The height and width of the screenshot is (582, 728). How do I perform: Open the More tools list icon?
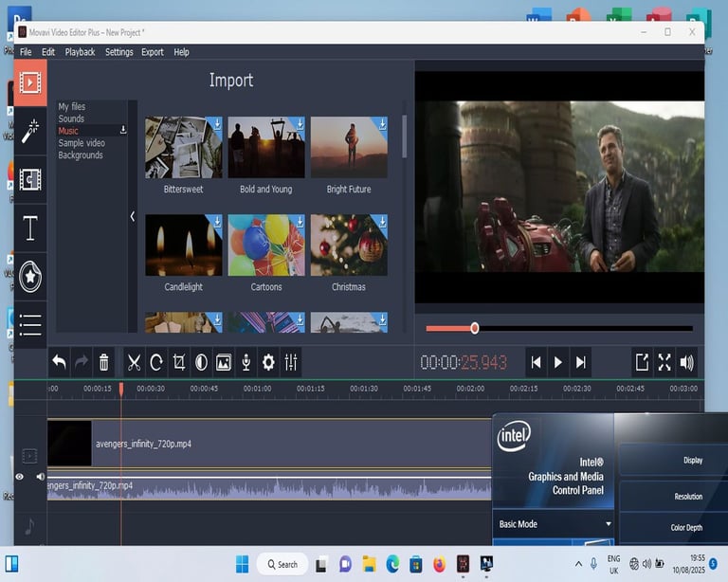30,325
